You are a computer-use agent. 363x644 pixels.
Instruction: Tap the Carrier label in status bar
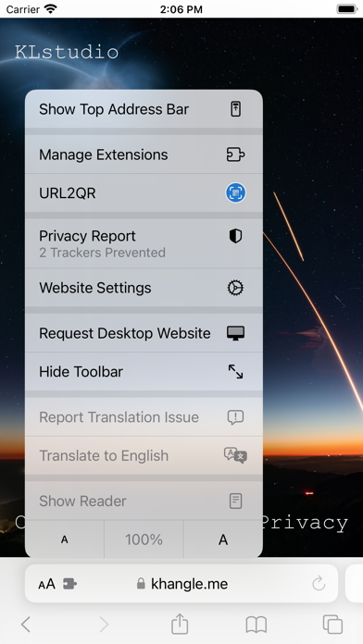(22, 9)
